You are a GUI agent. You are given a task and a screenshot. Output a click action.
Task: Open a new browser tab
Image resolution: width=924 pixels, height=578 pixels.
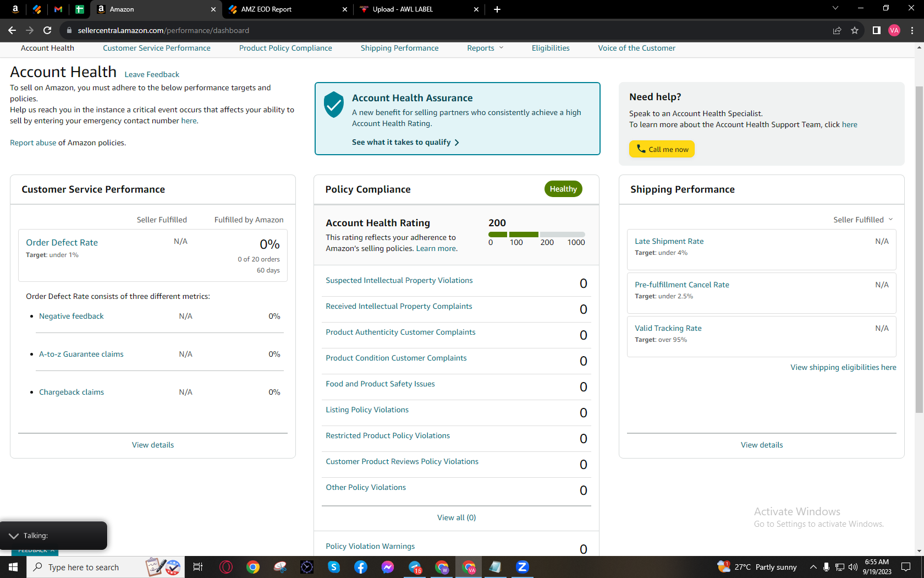pos(497,9)
